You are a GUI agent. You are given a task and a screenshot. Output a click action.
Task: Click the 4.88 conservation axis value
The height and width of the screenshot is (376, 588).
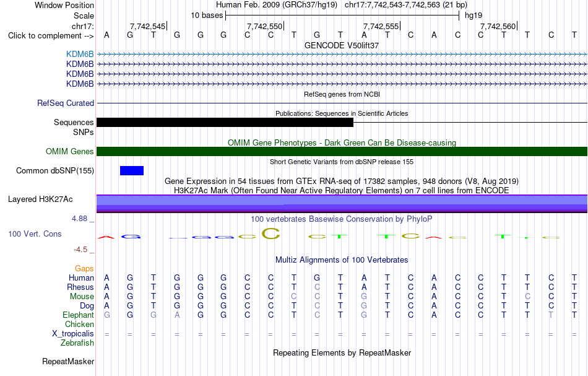[79, 219]
